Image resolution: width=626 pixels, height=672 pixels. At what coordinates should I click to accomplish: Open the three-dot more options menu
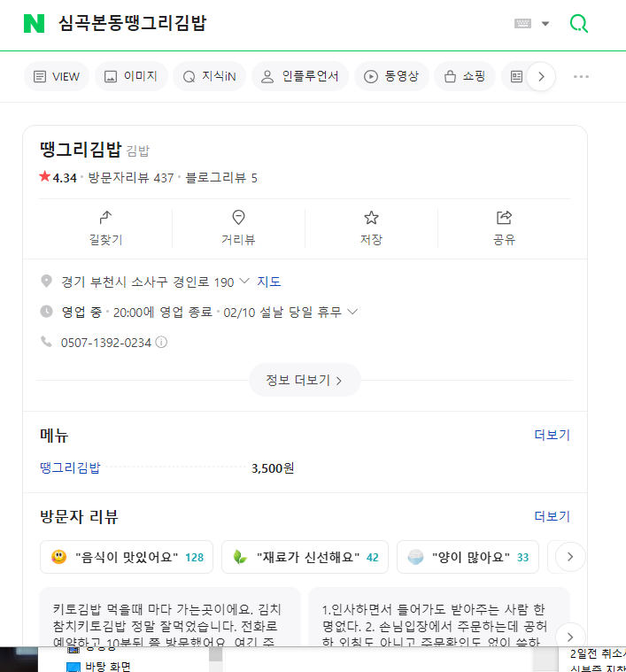581,77
